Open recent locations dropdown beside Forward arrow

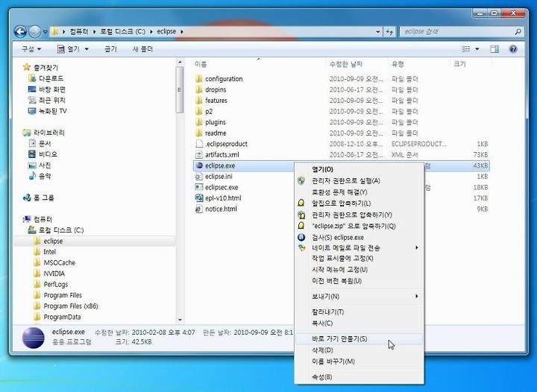point(45,32)
